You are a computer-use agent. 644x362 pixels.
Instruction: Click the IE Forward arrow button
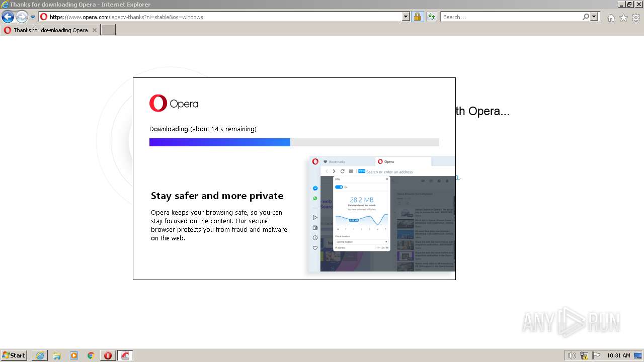pyautogui.click(x=22, y=17)
